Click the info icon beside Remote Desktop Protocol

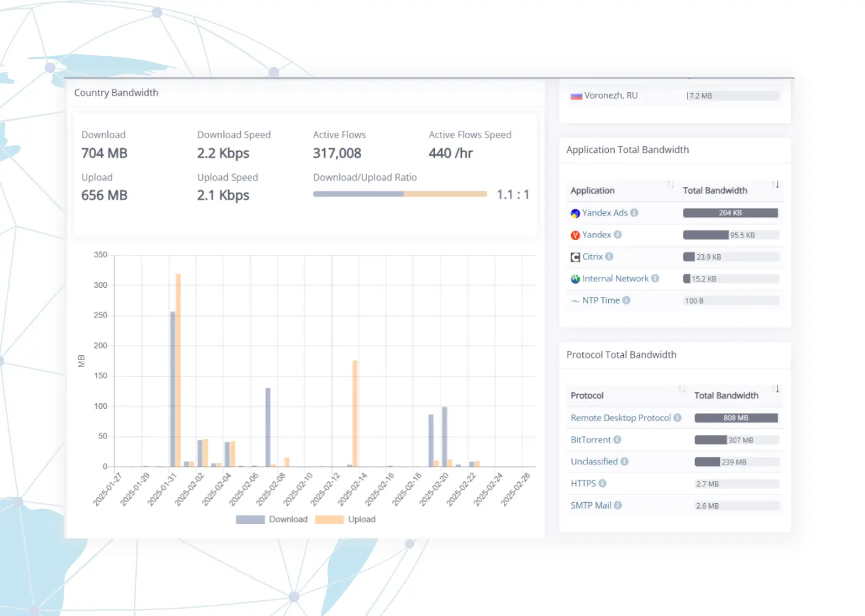click(677, 418)
